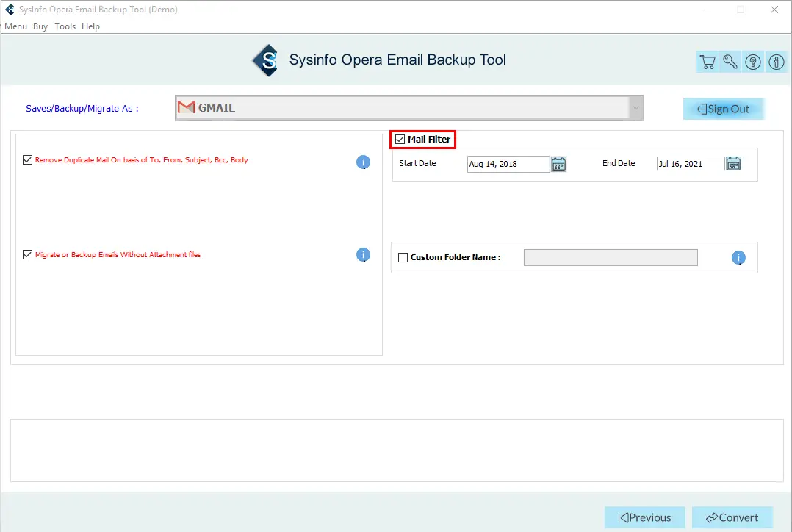The image size is (792, 532).
Task: Show info for Remove Duplicate Mail option
Action: point(363,162)
